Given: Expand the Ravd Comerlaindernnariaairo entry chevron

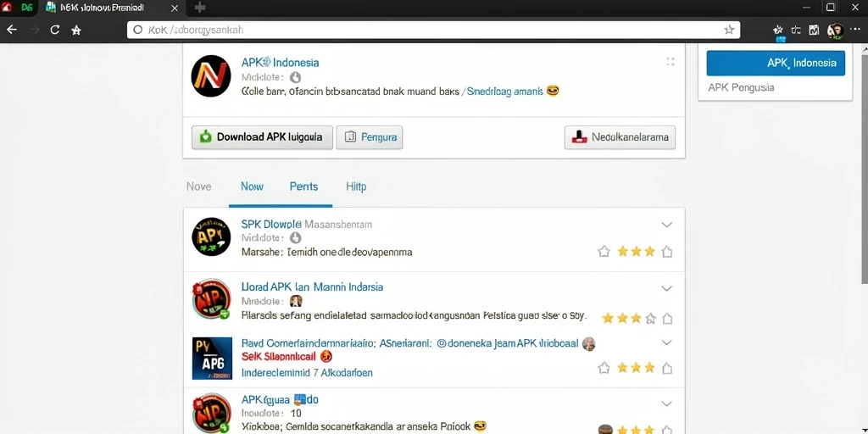Looking at the screenshot, I should (x=667, y=342).
